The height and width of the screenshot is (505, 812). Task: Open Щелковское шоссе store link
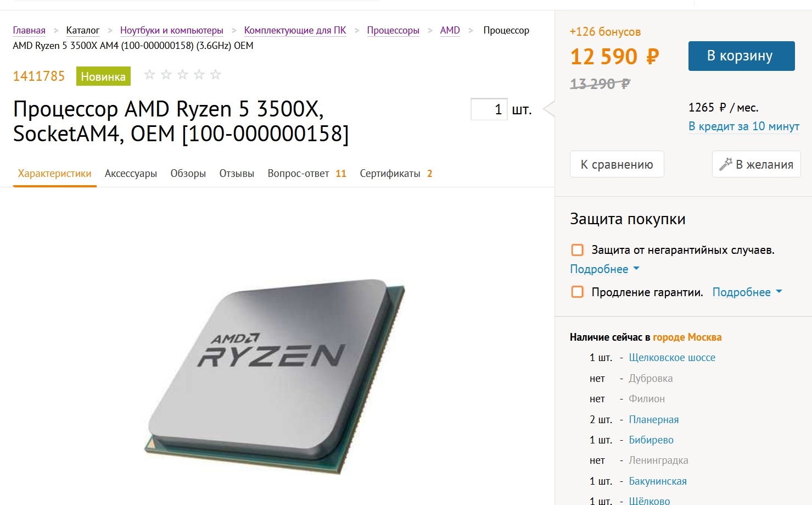672,358
